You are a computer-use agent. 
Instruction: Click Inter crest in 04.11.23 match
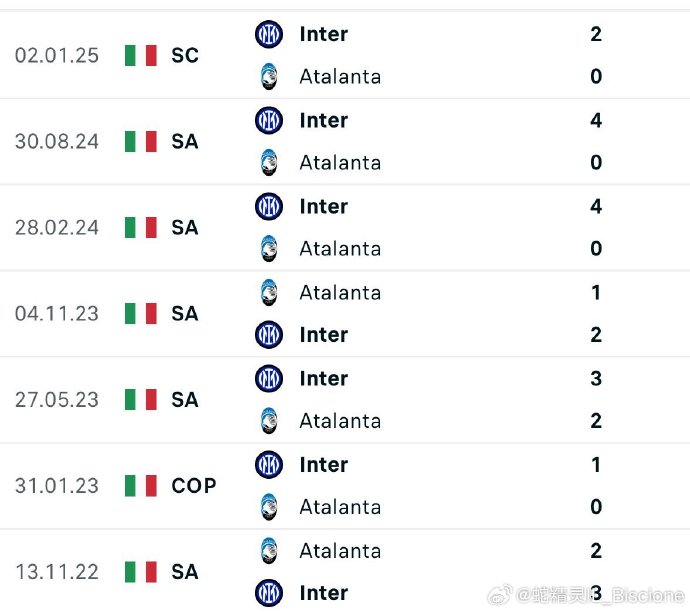pos(268,335)
